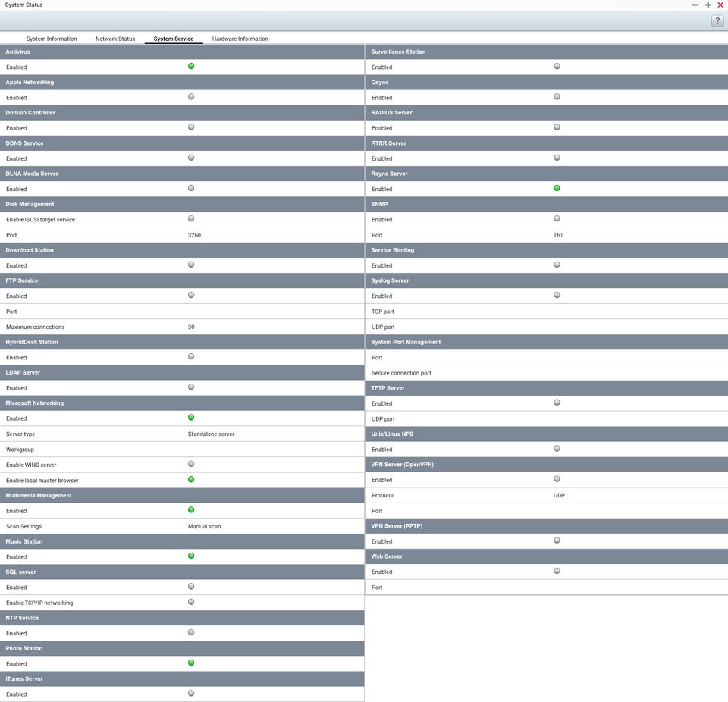The image size is (728, 702).
Task: Click the System Status window title
Action: [24, 5]
